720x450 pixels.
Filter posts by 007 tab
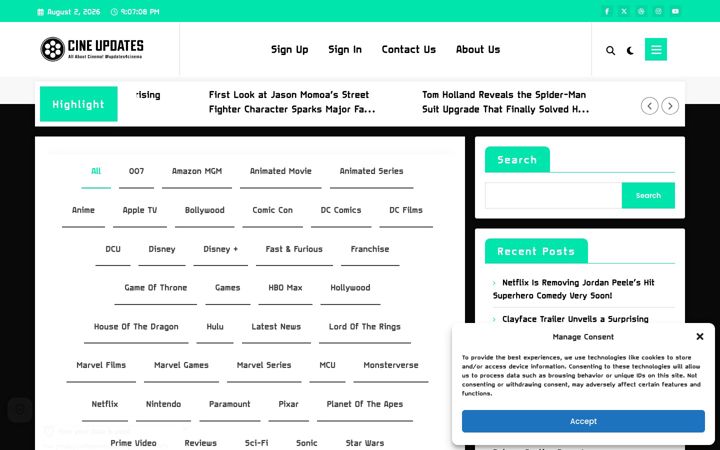pos(136,171)
